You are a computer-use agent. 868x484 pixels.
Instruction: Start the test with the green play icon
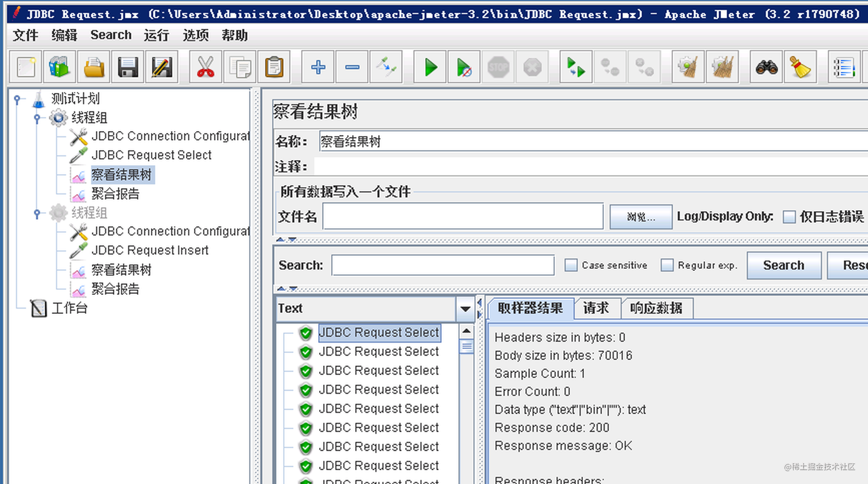(x=430, y=67)
